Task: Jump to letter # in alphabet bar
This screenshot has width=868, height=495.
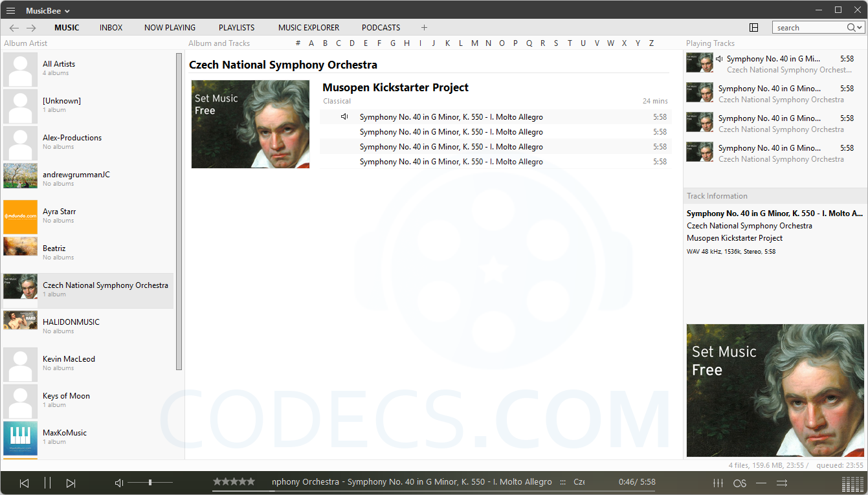Action: 298,43
